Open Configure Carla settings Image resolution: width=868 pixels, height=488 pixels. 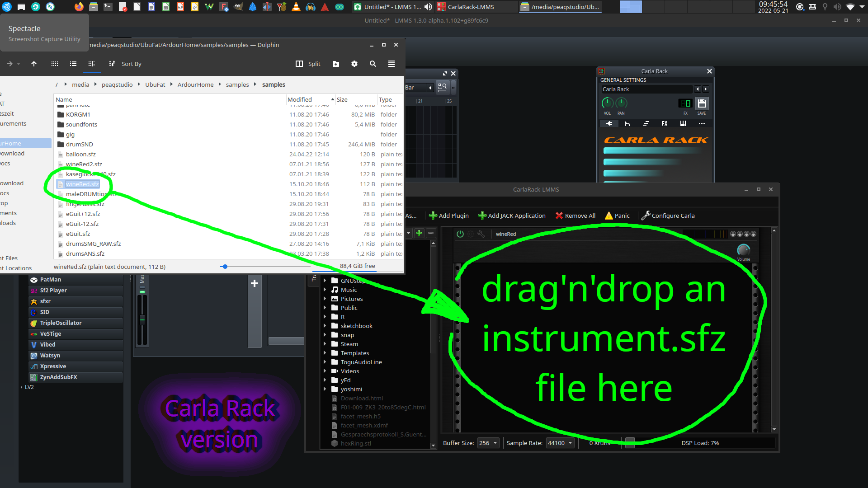[x=668, y=215]
